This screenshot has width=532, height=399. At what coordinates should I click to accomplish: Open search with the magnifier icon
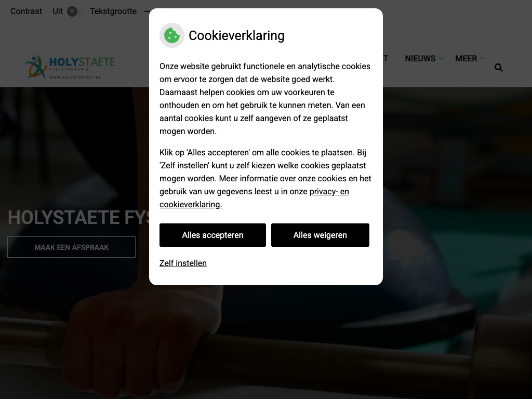[498, 68]
